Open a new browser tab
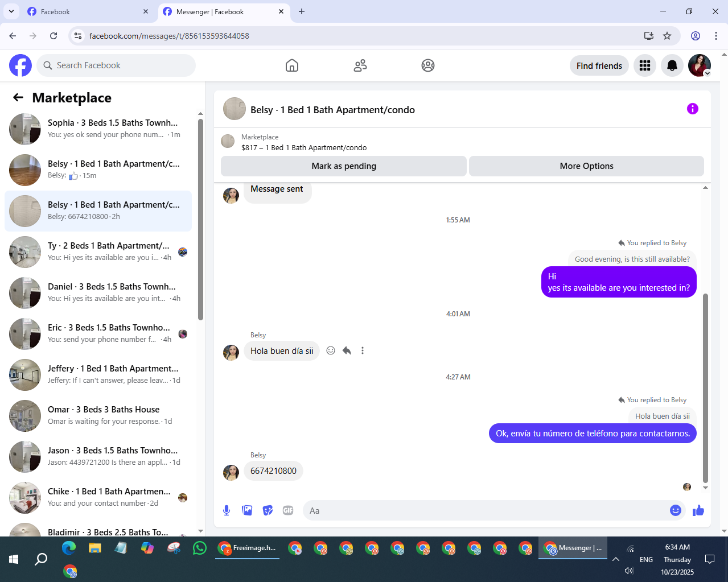This screenshot has width=728, height=582. 302,11
